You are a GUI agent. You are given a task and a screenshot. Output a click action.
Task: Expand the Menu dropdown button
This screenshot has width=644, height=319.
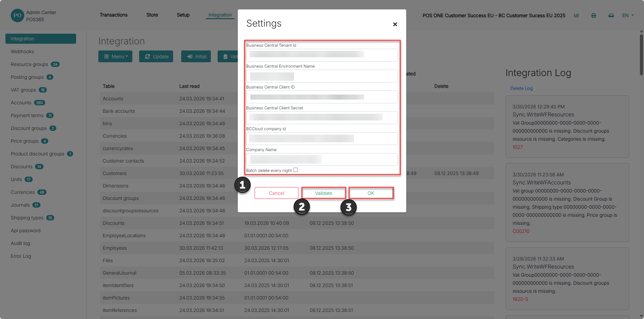tap(115, 57)
